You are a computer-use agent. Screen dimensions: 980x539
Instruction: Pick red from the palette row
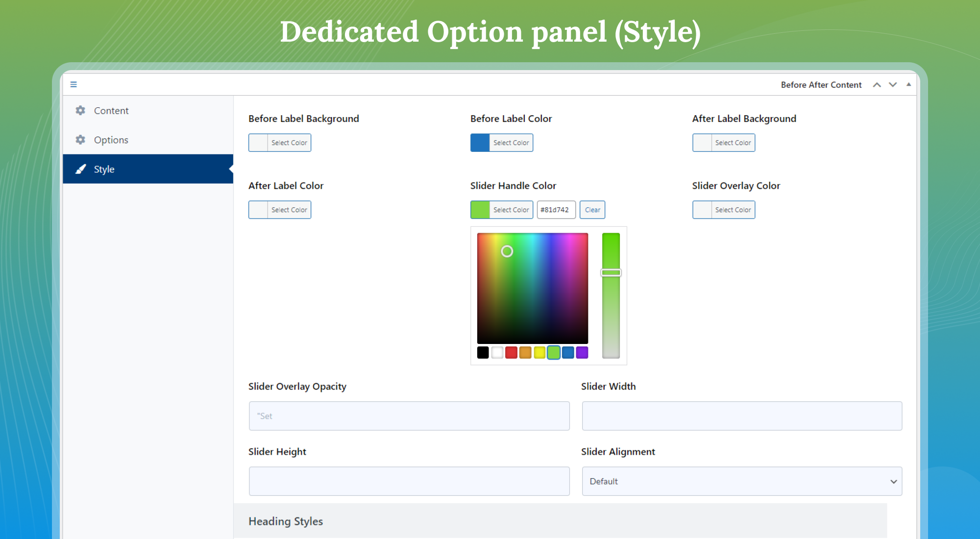[511, 352]
